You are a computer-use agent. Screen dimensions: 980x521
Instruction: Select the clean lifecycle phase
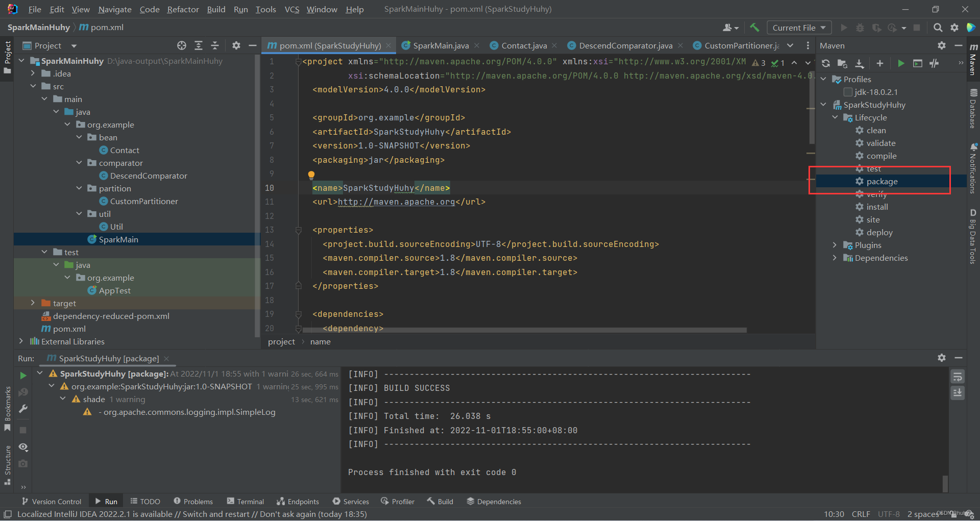[x=876, y=130]
